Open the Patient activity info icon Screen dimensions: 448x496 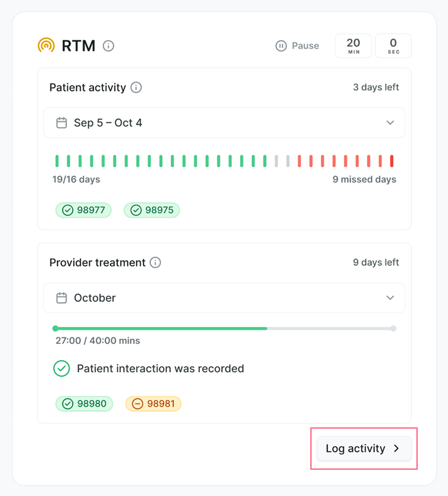[x=136, y=88]
